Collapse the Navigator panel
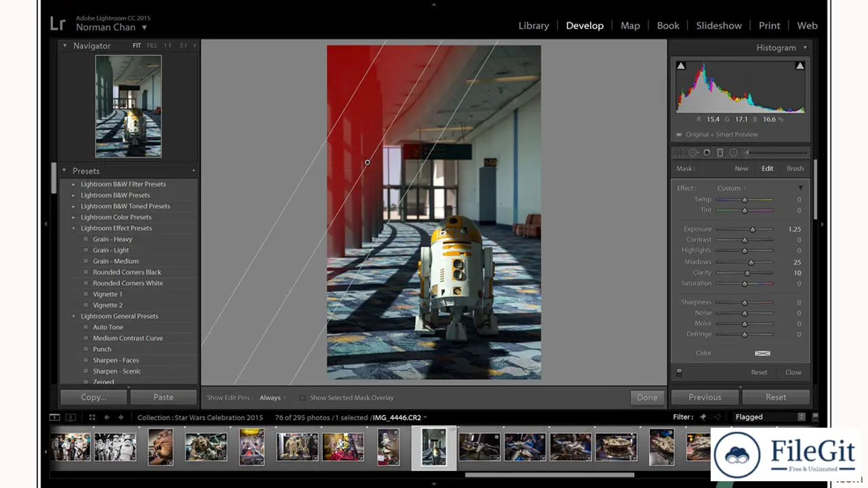The height and width of the screenshot is (488, 868). 65,45
